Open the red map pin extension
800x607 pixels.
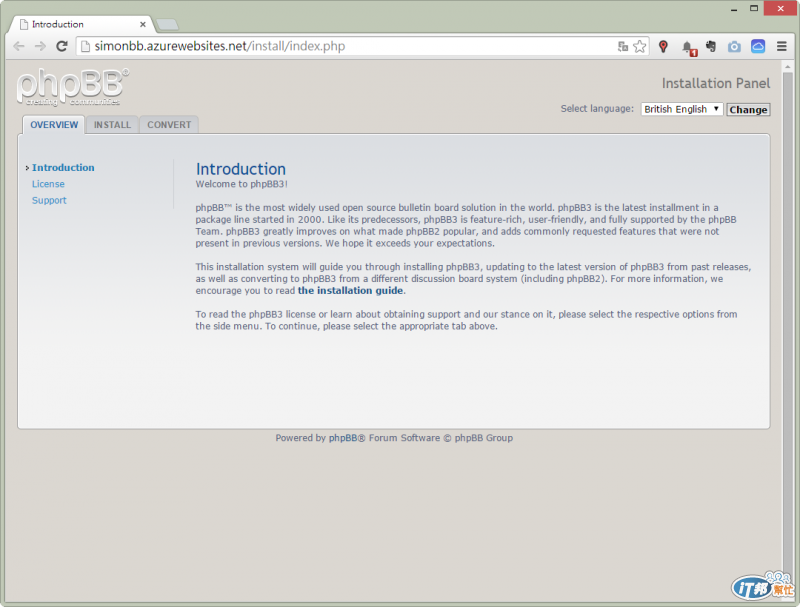[663, 46]
